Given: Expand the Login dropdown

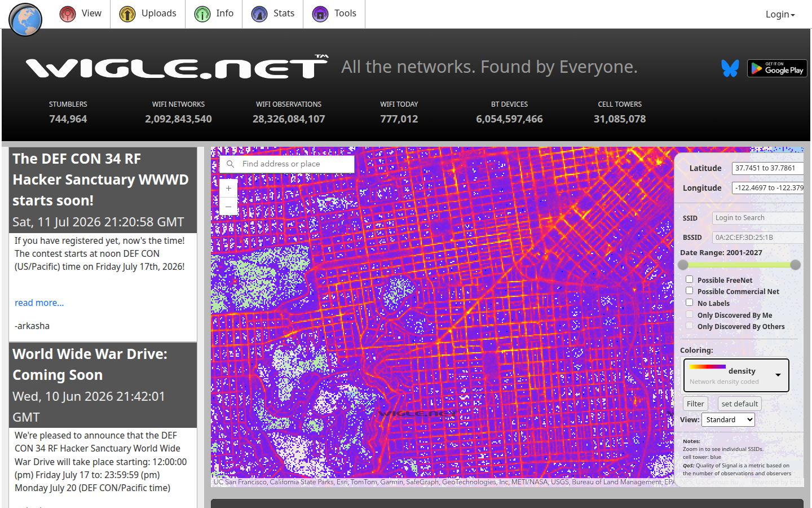Looking at the screenshot, I should (780, 15).
